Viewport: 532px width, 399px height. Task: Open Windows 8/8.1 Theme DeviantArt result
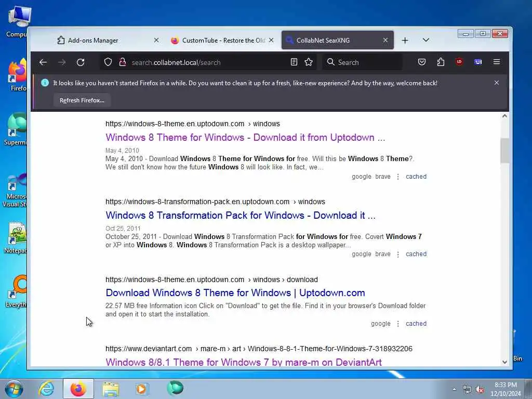coord(243,362)
